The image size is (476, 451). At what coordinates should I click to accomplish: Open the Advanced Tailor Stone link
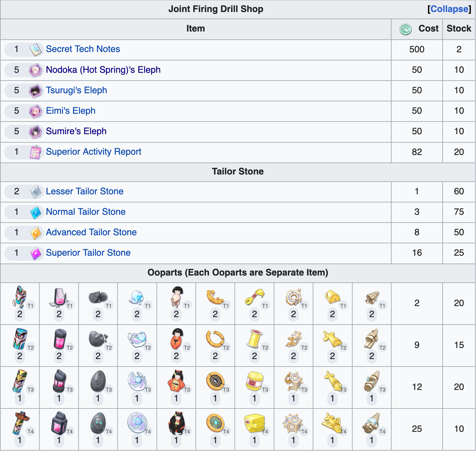(x=91, y=232)
